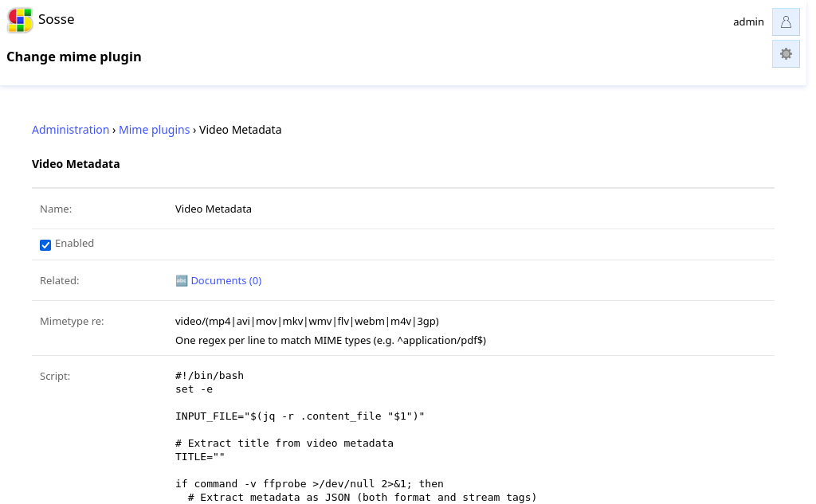Open the settings gear icon button
Viewport: 816px width, 504px height.
pyautogui.click(x=786, y=54)
